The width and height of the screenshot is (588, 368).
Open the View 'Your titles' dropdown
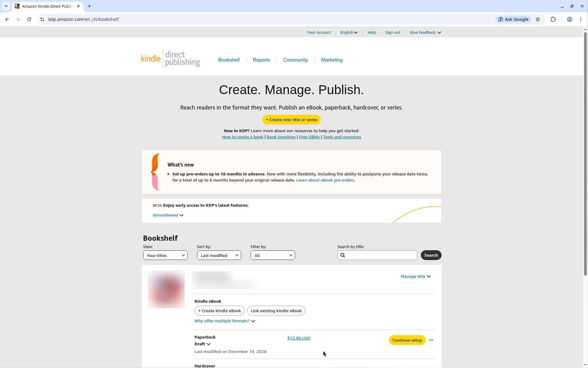pos(165,255)
